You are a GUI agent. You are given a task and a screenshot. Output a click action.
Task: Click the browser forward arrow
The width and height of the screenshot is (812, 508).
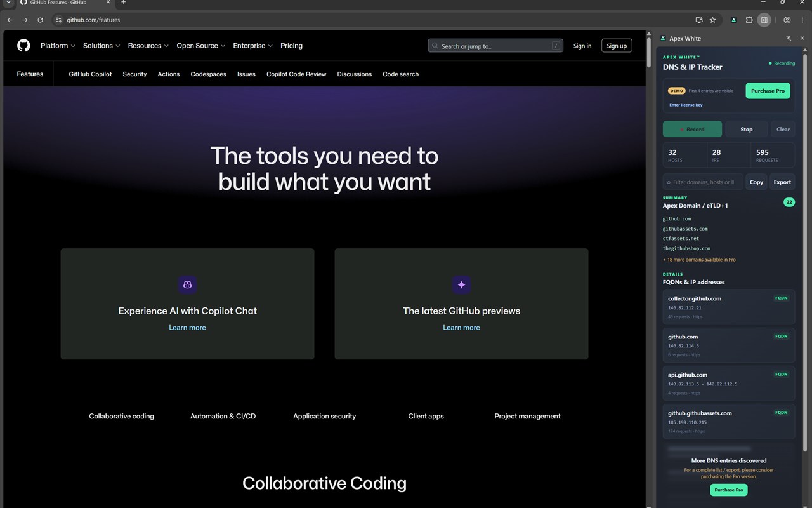point(25,20)
